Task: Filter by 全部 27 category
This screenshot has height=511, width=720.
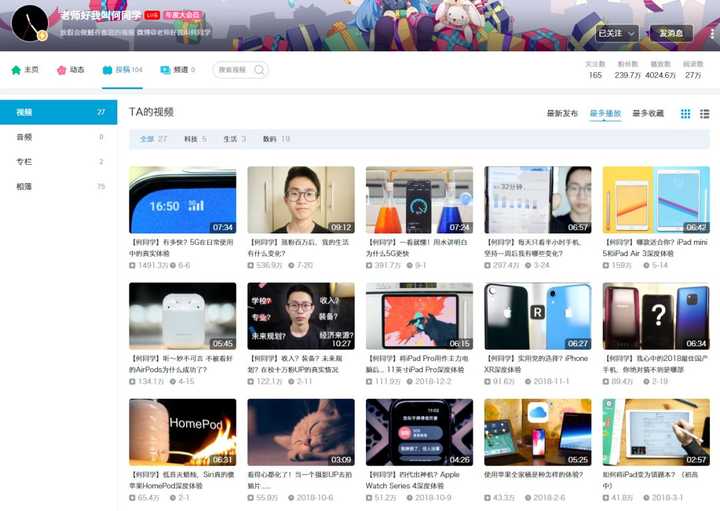Action: point(153,139)
